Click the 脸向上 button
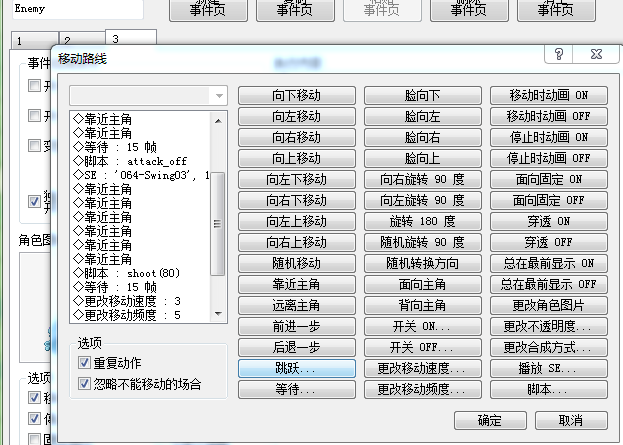The width and height of the screenshot is (623, 445). (423, 159)
